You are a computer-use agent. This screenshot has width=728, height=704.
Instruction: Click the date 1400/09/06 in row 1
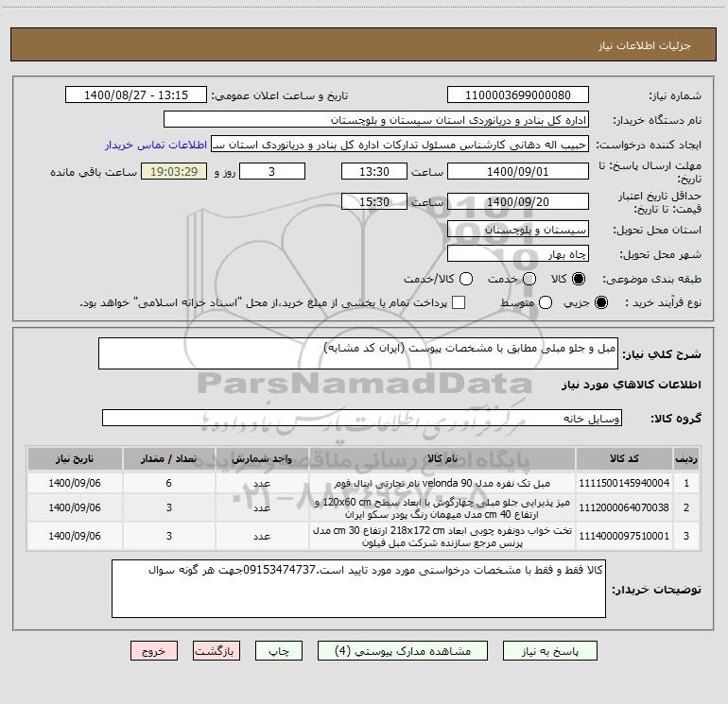pyautogui.click(x=75, y=483)
